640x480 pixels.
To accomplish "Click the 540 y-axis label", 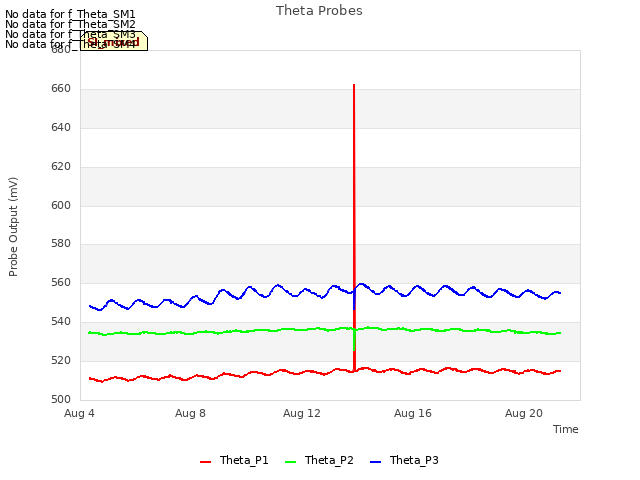I will pyautogui.click(x=61, y=322).
